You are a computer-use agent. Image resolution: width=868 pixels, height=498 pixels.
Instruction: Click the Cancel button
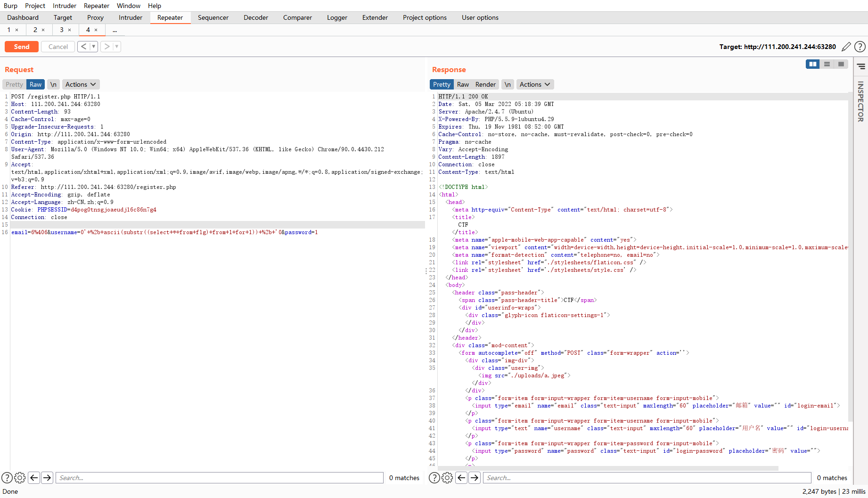[58, 47]
